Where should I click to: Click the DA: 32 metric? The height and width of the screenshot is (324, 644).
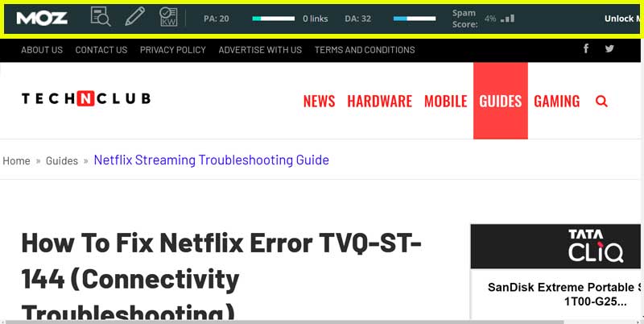click(x=357, y=19)
